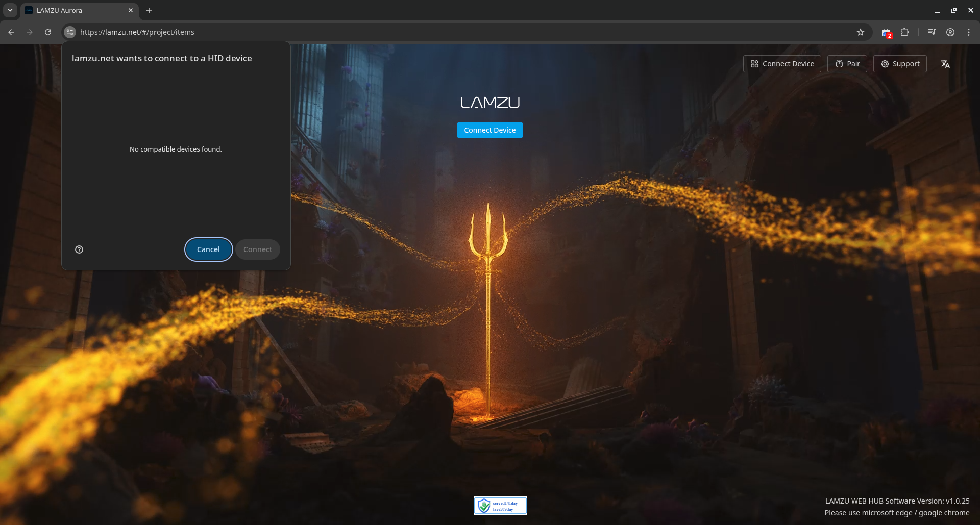This screenshot has width=980, height=525.
Task: Click the blue Connect Device button
Action: pyautogui.click(x=489, y=130)
